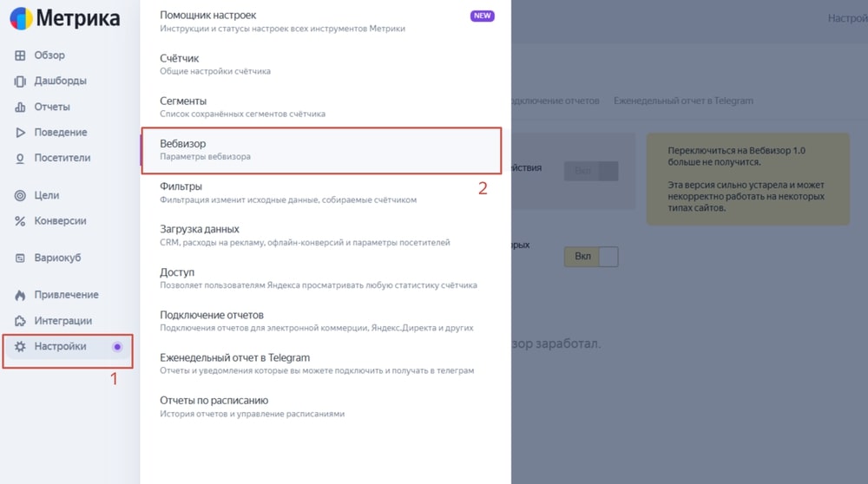This screenshot has width=868, height=484.
Task: Click 'Список сохранённых сегментов счётчика' text
Action: [242, 114]
